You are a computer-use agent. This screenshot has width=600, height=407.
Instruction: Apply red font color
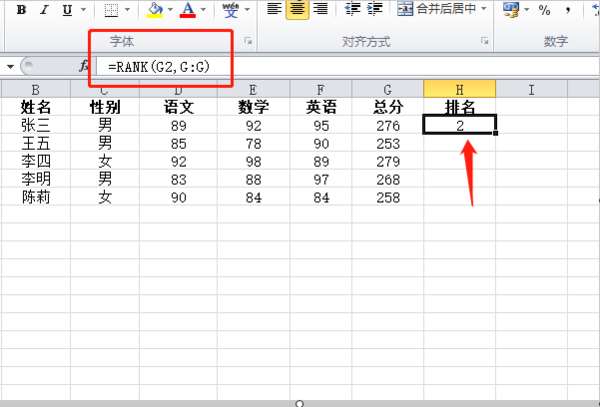tap(188, 10)
